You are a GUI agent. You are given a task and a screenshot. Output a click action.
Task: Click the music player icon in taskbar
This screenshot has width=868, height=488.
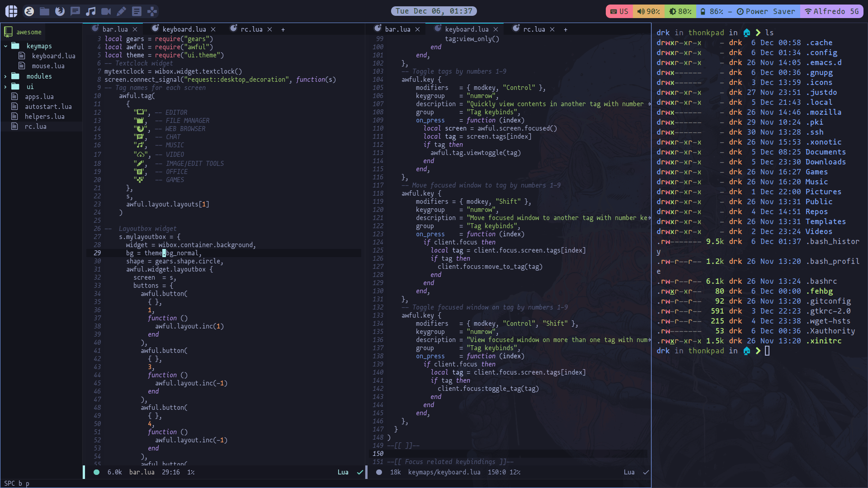coord(90,11)
